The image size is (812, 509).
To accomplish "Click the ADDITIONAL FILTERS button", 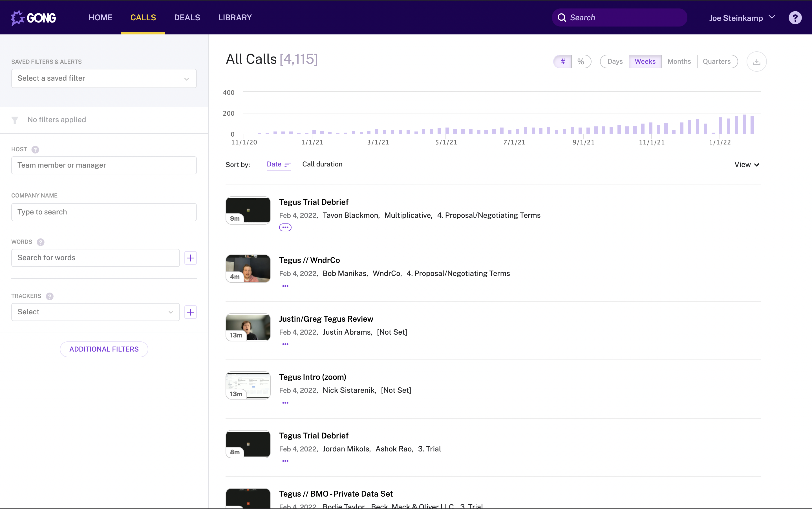I will pyautogui.click(x=104, y=349).
